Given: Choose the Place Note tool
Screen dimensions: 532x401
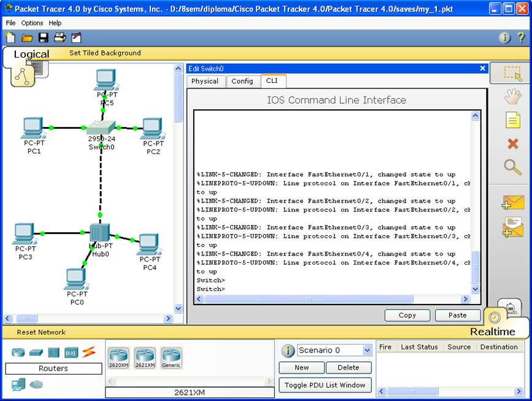Looking at the screenshot, I should (x=512, y=120).
